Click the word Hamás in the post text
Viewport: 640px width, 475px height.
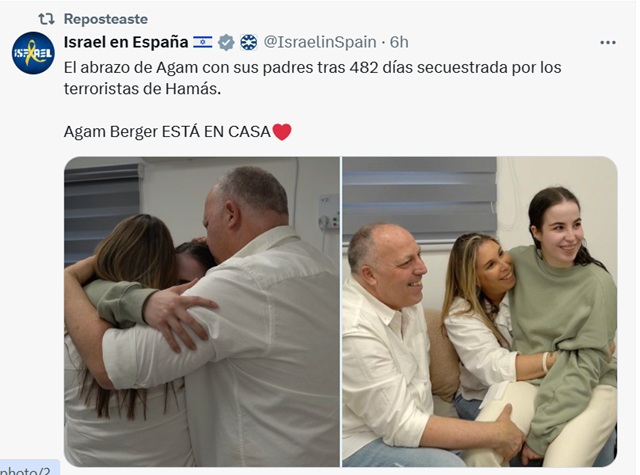[193, 89]
